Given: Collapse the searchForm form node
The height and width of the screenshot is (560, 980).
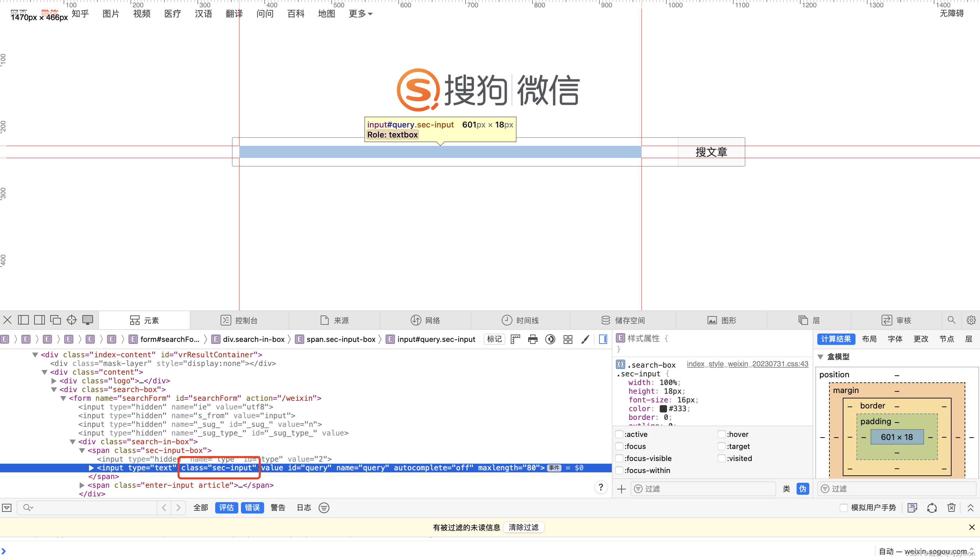Looking at the screenshot, I should click(x=63, y=398).
